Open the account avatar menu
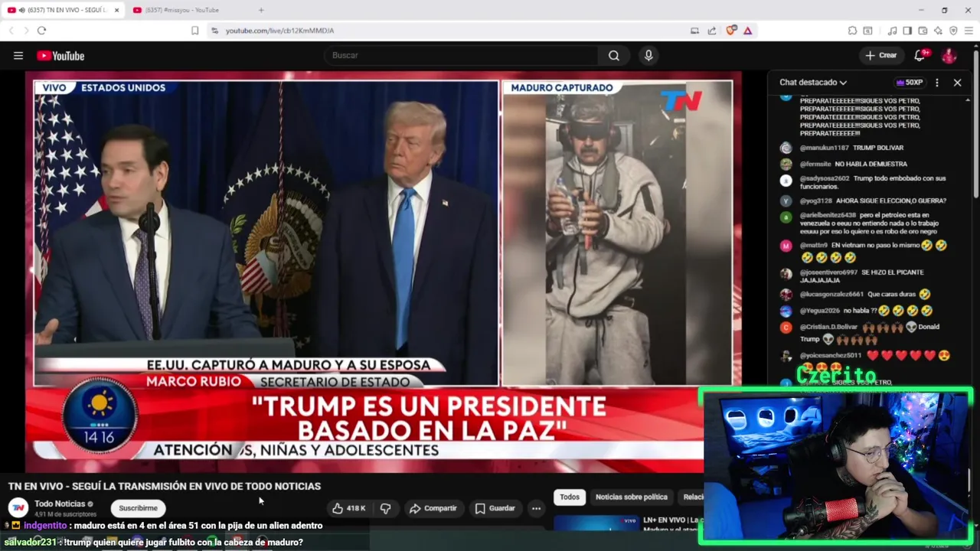980x551 pixels. click(x=949, y=55)
